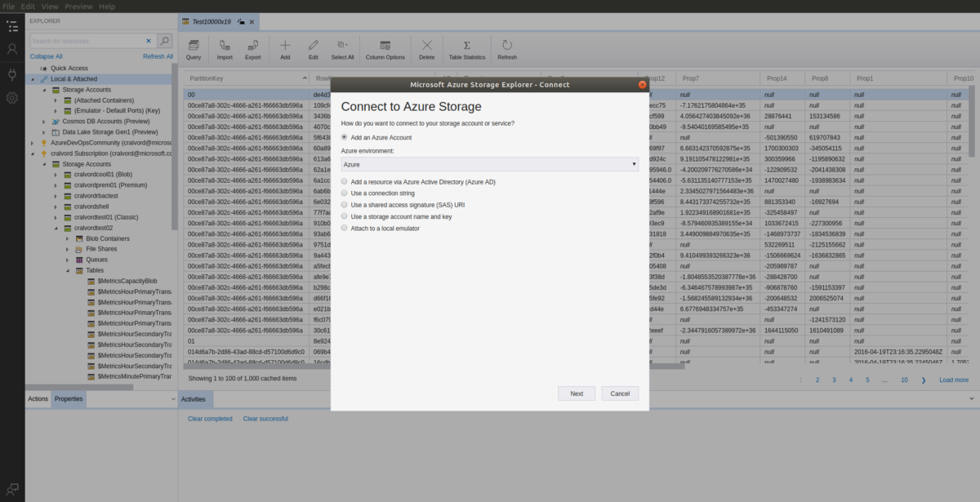Open Column Options from the toolbar

tap(385, 50)
